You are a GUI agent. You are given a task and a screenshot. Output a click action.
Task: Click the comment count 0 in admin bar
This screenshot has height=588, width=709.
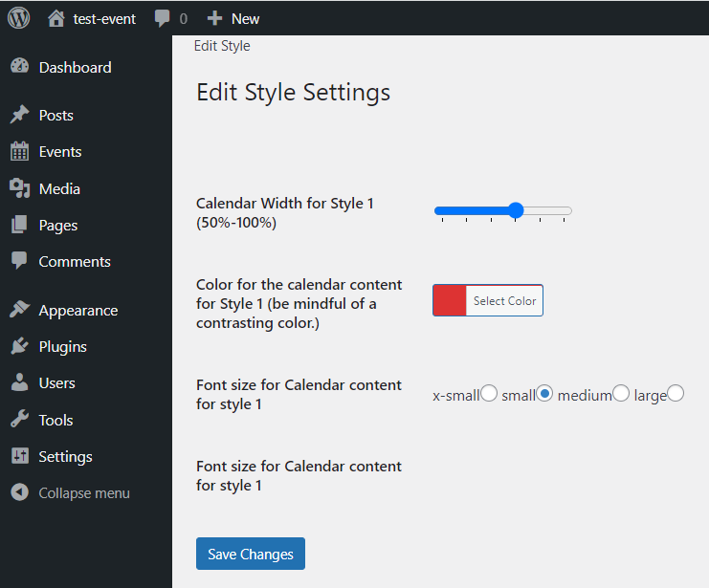click(183, 19)
